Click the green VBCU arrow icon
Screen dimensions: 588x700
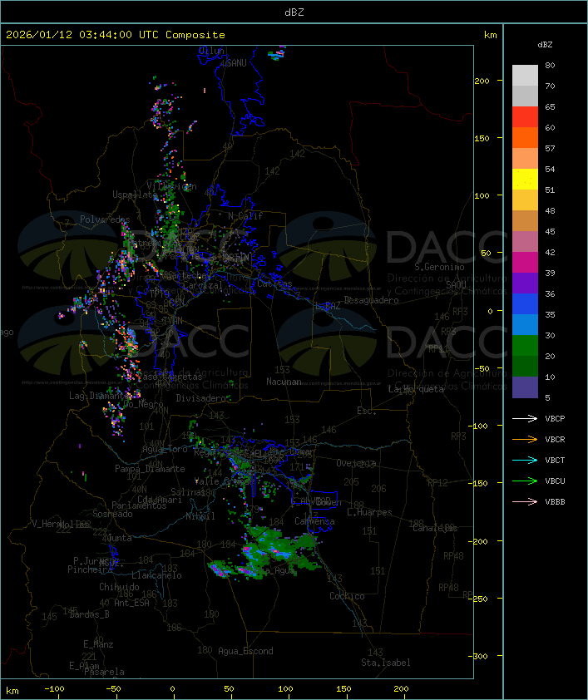tap(525, 481)
